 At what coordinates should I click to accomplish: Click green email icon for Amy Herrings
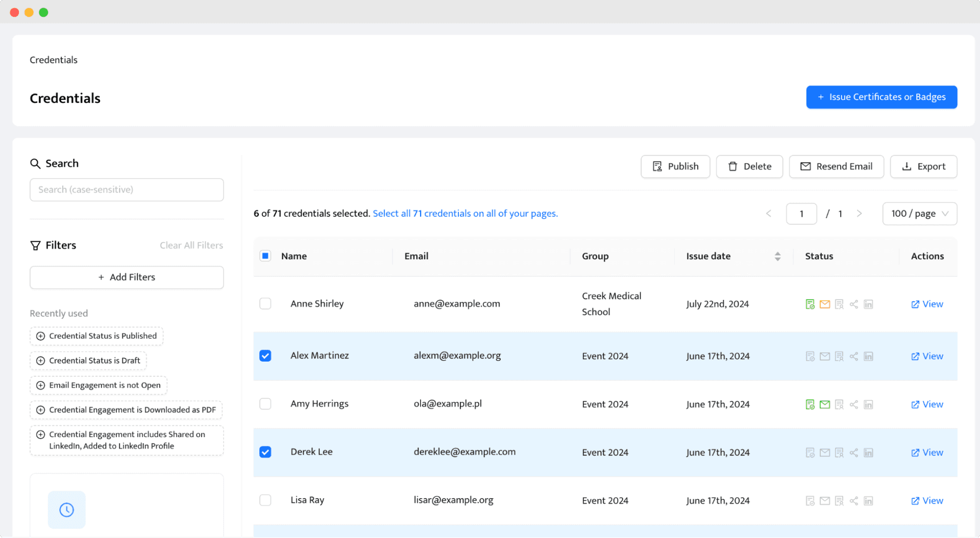[x=824, y=405]
